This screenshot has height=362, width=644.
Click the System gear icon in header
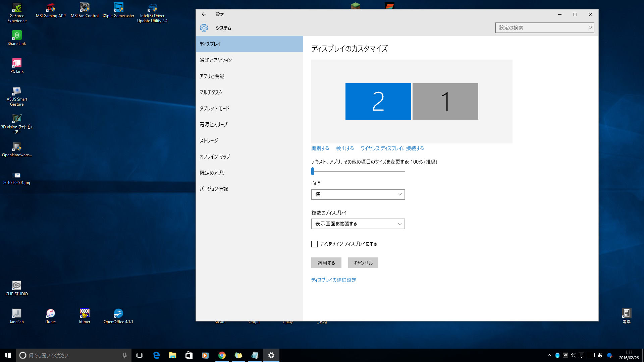pos(204,28)
